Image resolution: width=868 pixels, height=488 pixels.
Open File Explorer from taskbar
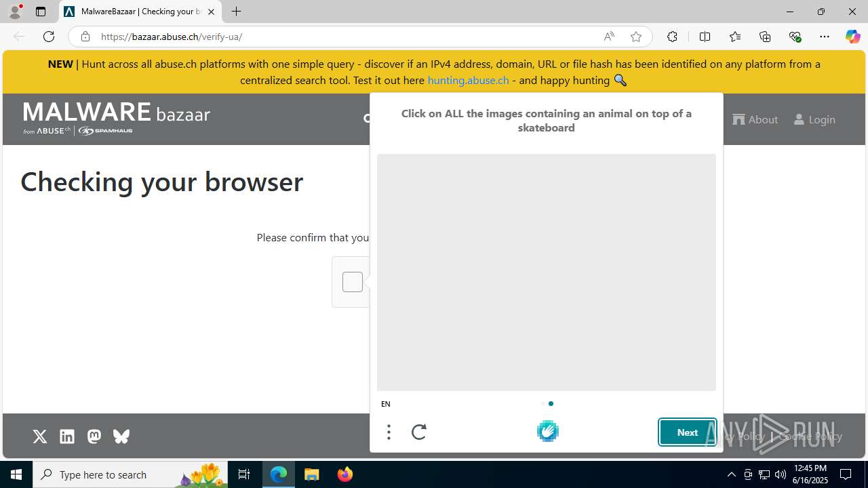pos(312,474)
